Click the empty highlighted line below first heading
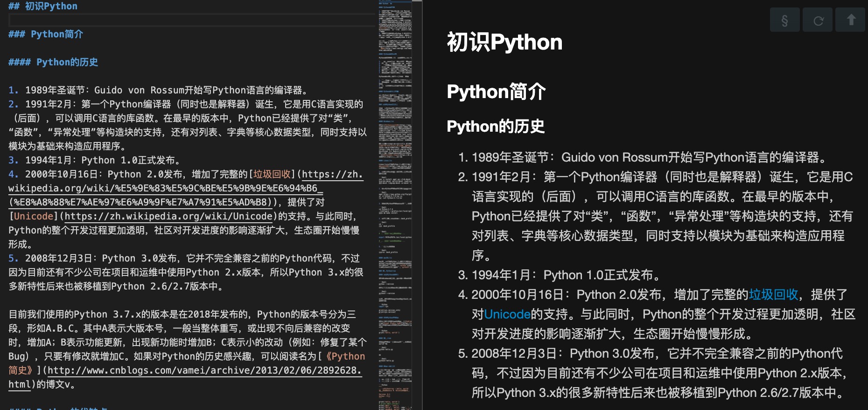Viewport: 868px width, 410px height. (x=192, y=20)
